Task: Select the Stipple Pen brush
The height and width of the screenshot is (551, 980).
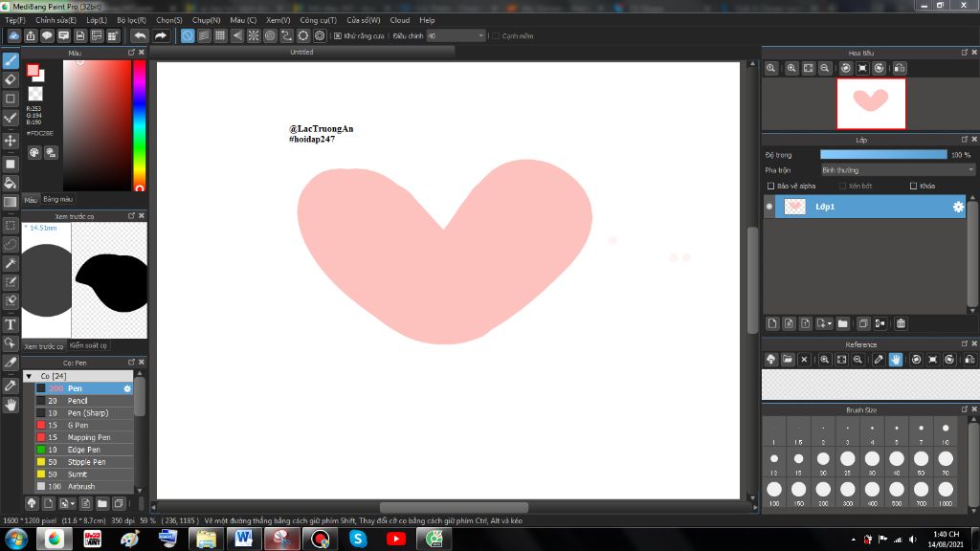Action: (x=84, y=462)
